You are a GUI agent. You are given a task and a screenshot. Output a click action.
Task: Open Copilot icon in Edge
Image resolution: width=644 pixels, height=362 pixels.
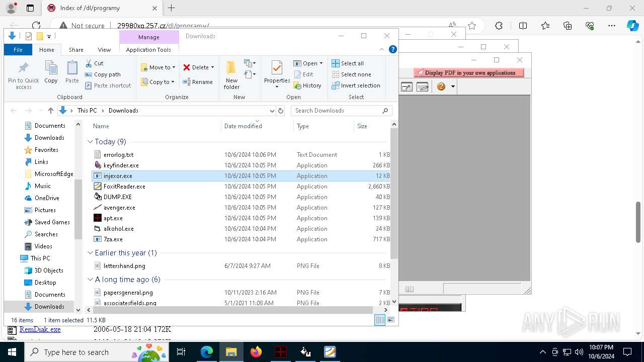coord(632,26)
